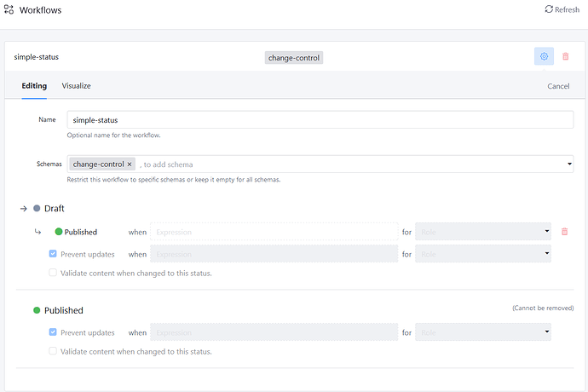Delete the Published transition with trash icon
This screenshot has height=392, width=588.
pos(564,232)
